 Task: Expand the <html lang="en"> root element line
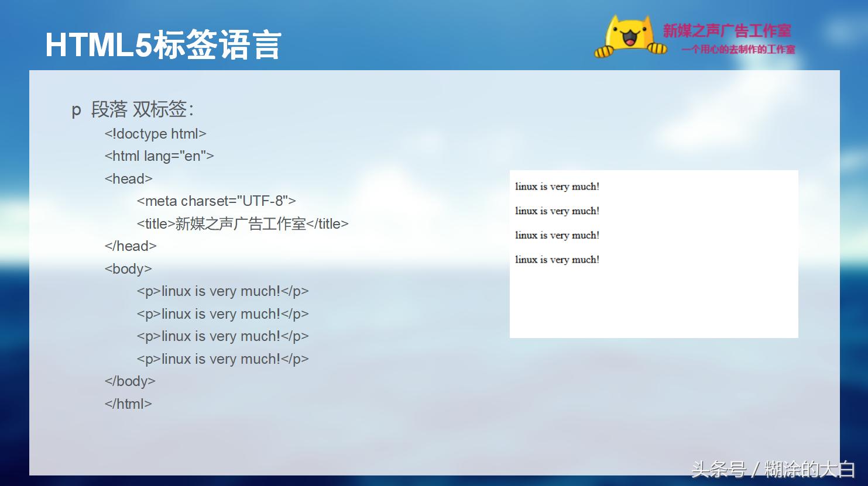click(x=159, y=156)
